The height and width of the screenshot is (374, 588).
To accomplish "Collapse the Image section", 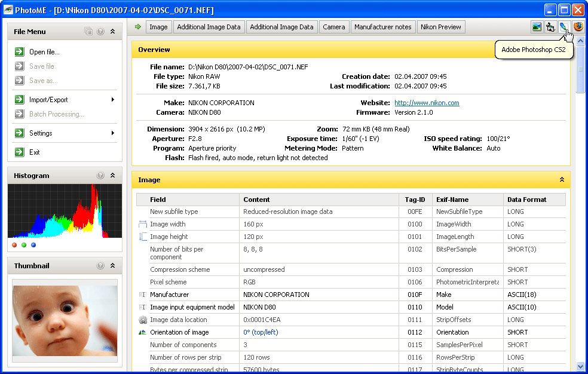I will click(x=562, y=180).
